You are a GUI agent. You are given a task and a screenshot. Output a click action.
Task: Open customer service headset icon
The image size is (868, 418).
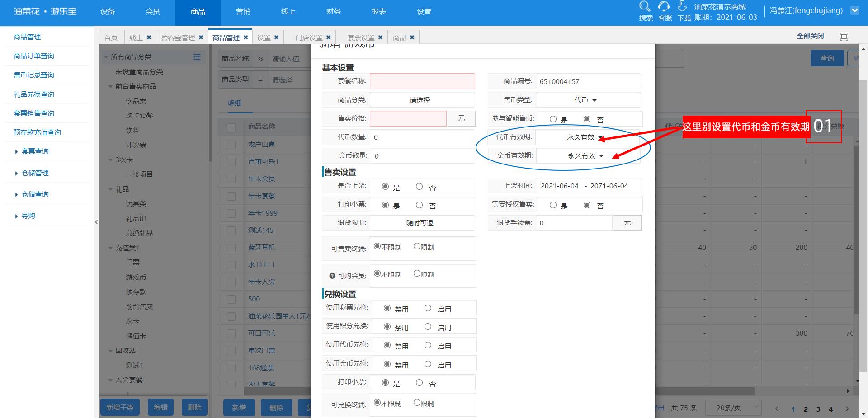click(664, 6)
